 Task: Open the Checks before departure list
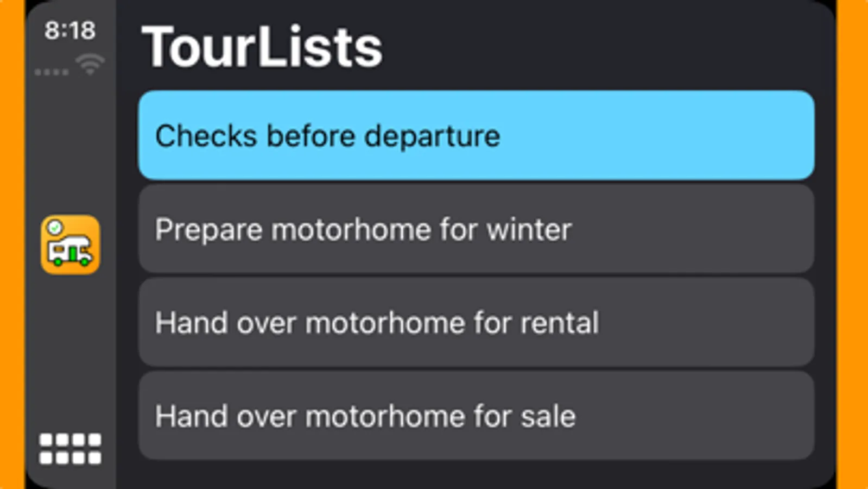pyautogui.click(x=476, y=135)
